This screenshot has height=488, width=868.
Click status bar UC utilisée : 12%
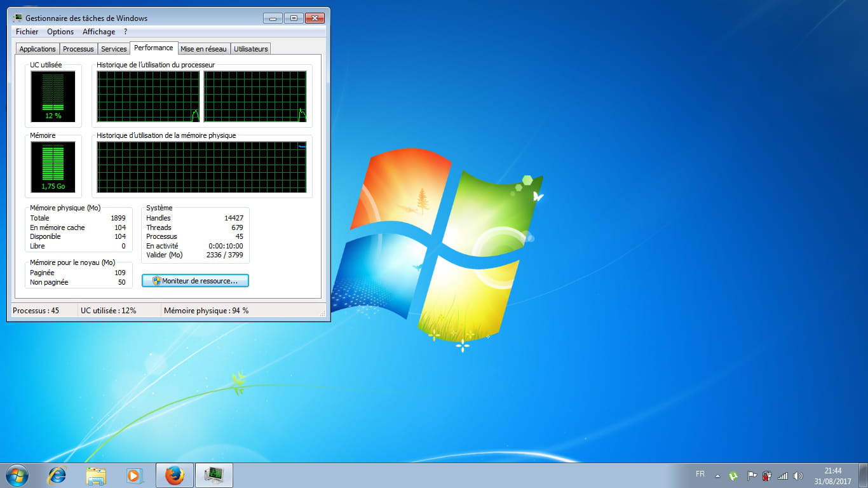(x=109, y=311)
